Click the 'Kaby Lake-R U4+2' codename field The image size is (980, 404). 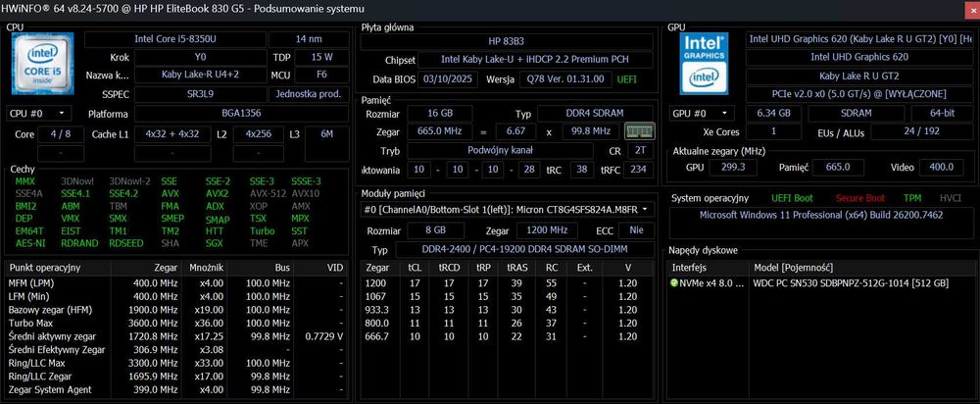point(200,76)
